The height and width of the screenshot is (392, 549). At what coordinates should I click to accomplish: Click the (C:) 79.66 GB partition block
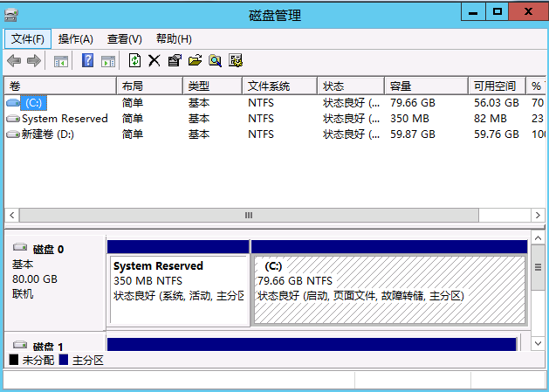tap(389, 290)
